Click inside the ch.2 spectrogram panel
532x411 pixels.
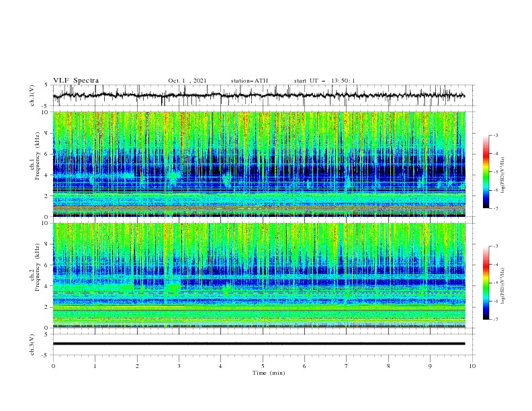(x=259, y=275)
